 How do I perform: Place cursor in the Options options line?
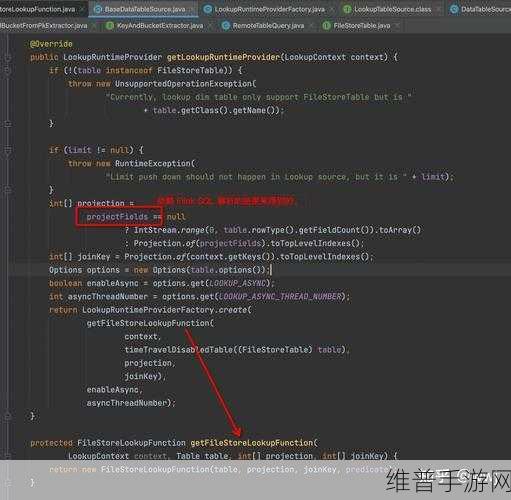pos(160,270)
